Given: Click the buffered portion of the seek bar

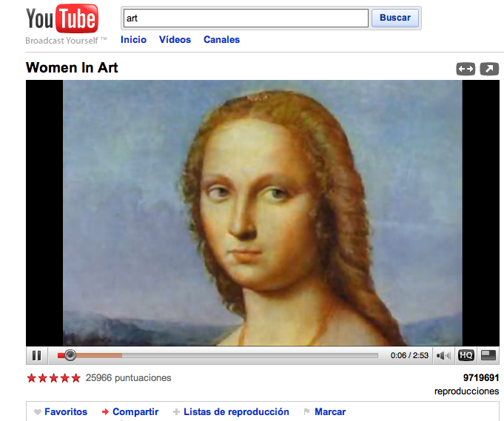Looking at the screenshot, I should (x=99, y=355).
